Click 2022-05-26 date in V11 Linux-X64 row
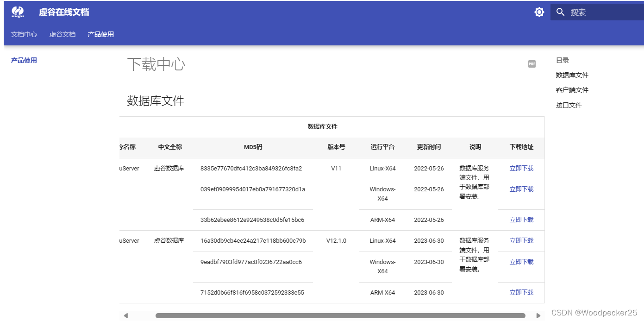This screenshot has width=644, height=321. tap(429, 168)
